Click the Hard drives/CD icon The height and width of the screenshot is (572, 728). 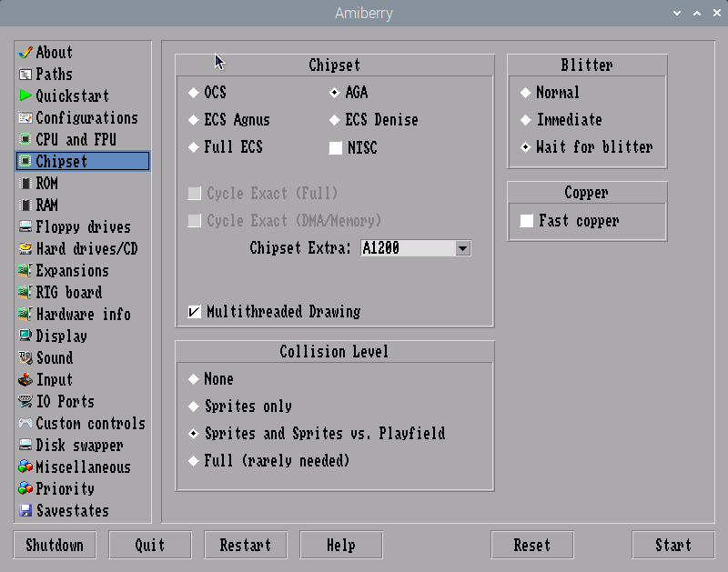(x=25, y=248)
